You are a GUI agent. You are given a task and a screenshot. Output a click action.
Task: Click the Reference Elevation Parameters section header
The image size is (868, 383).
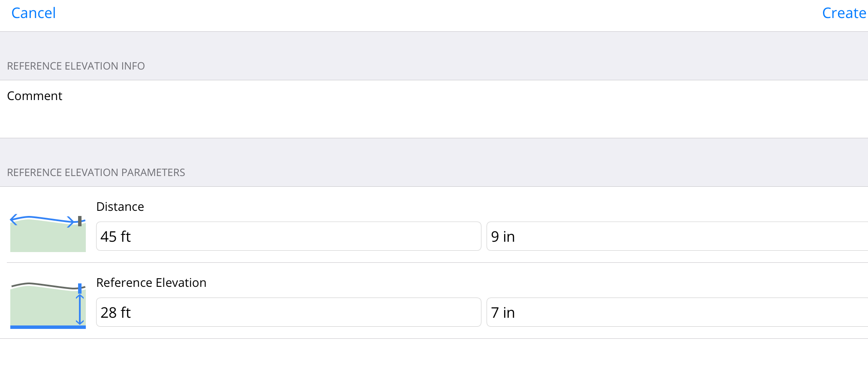pos(96,173)
